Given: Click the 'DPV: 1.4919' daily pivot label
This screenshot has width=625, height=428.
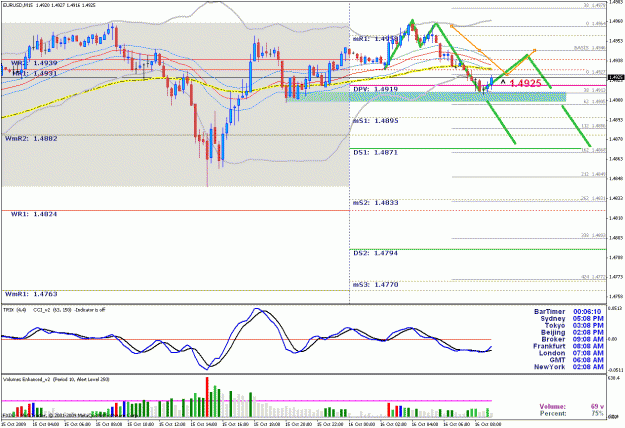Looking at the screenshot, I should click(x=375, y=89).
